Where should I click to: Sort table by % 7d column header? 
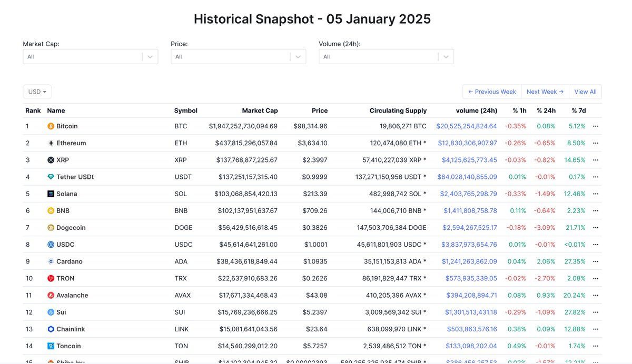579,110
